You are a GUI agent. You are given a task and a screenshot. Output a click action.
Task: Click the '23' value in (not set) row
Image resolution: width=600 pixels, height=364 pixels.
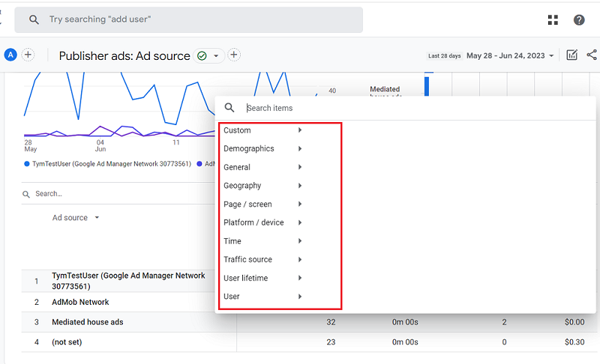[331, 342]
